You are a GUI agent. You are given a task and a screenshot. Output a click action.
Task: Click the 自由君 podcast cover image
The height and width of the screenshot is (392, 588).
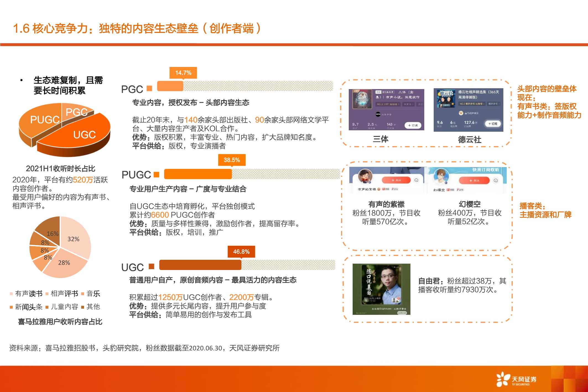(381, 289)
